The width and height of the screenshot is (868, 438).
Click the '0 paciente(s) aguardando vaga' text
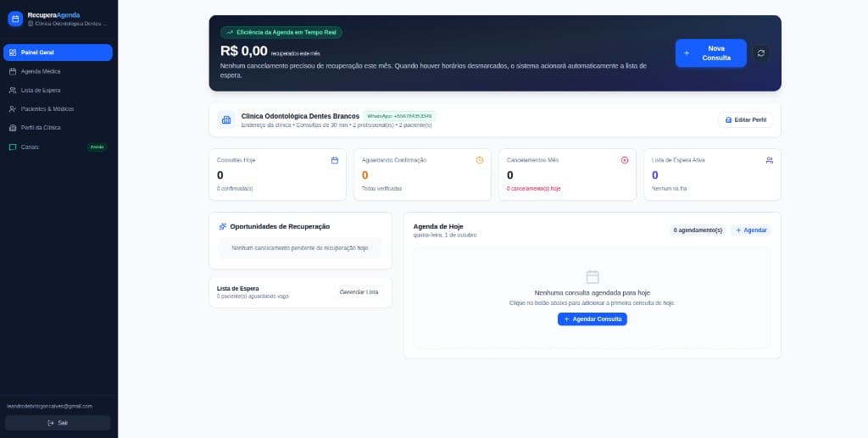coord(253,297)
